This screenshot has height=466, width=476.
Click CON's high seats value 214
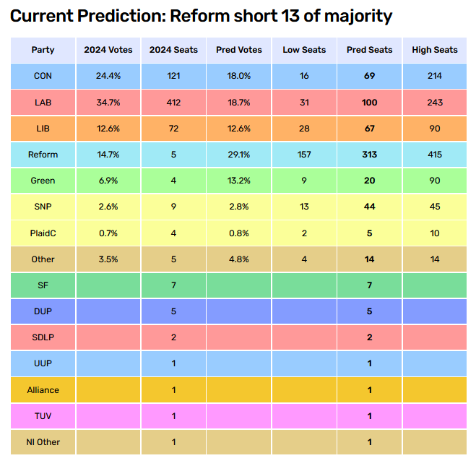(435, 76)
